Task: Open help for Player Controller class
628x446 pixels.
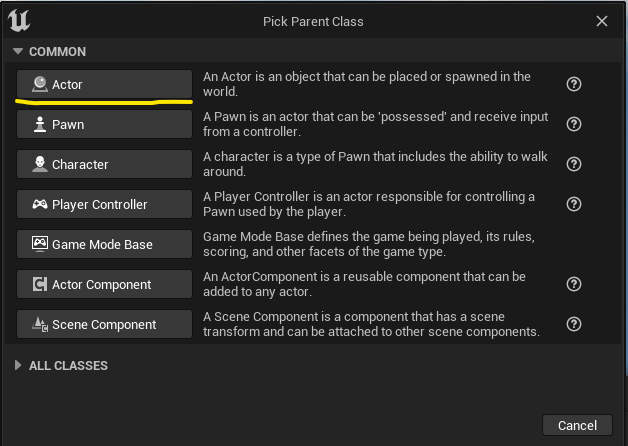Action: 574,204
